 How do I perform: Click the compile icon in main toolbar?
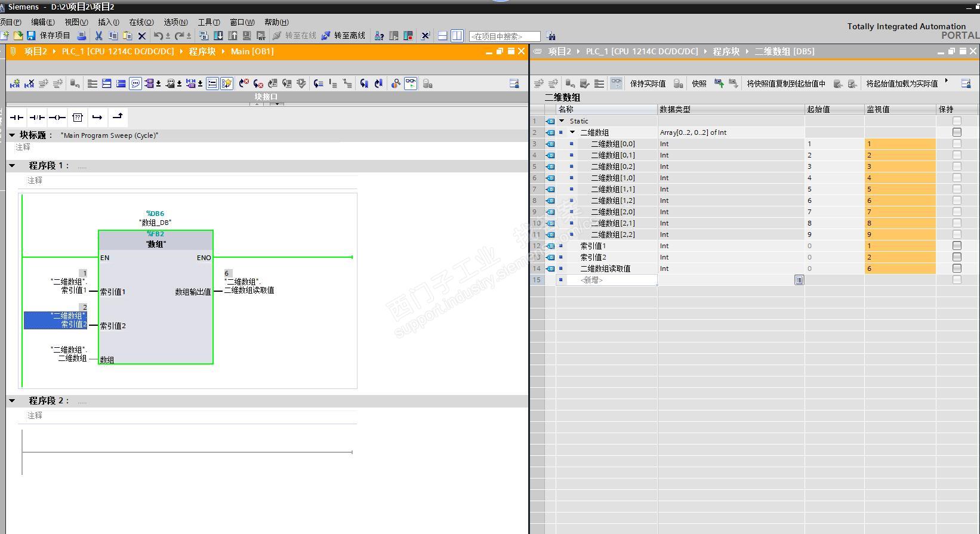[204, 36]
